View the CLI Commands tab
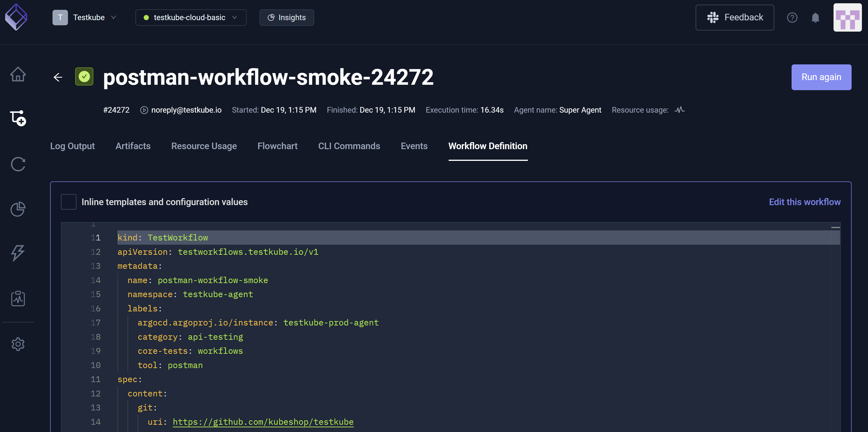This screenshot has height=432, width=868. pyautogui.click(x=349, y=146)
